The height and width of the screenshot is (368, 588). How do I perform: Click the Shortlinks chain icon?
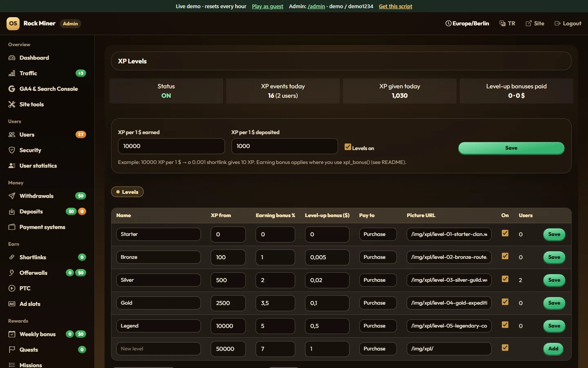tap(12, 257)
